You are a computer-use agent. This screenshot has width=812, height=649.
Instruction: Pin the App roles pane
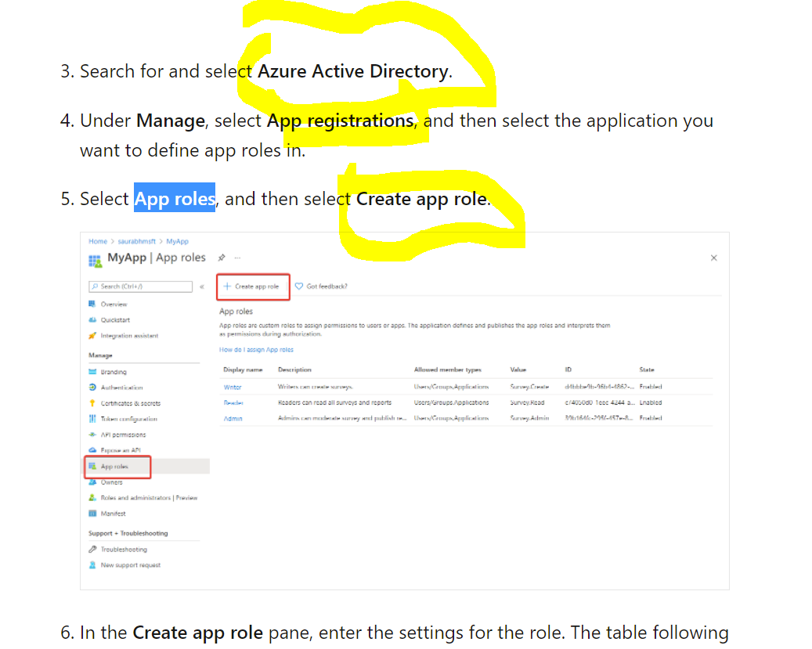[223, 257]
